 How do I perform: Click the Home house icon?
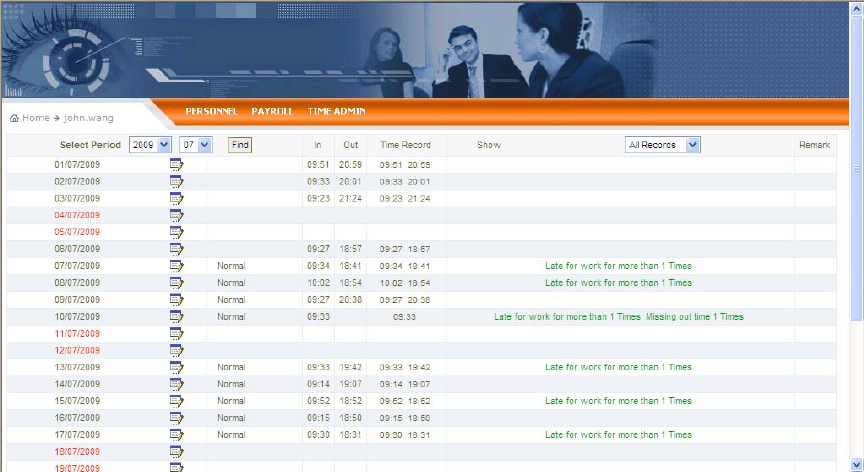(14, 118)
